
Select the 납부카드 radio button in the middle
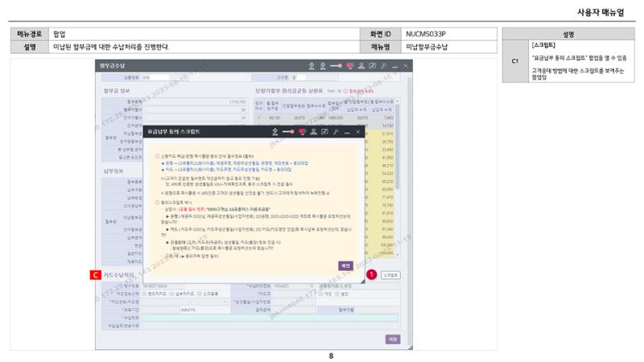171,294
